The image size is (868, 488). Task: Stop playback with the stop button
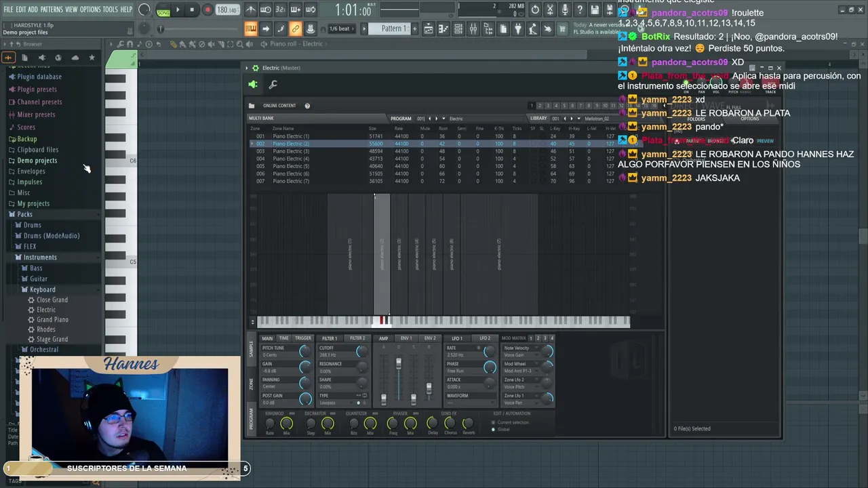[x=192, y=10]
